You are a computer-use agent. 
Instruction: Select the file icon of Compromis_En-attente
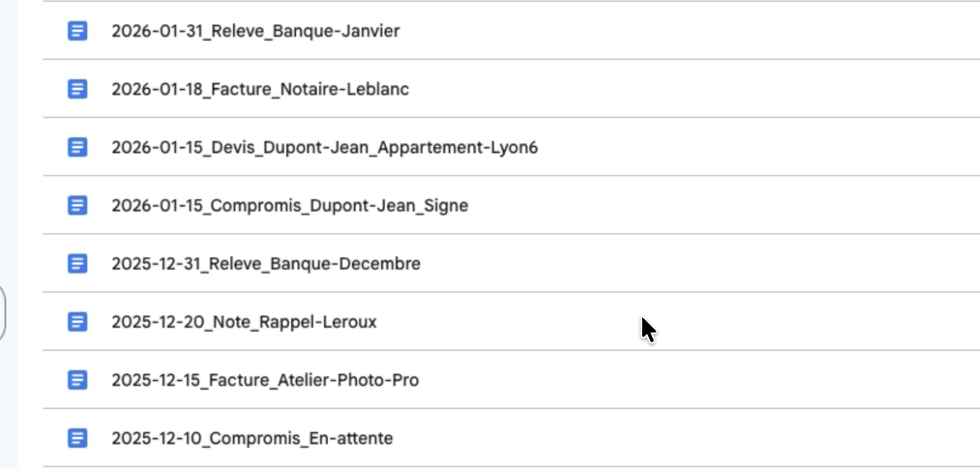[x=77, y=438]
